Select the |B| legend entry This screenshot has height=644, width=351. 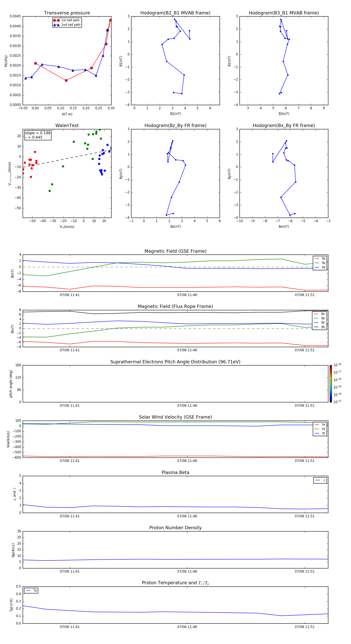coord(320,327)
